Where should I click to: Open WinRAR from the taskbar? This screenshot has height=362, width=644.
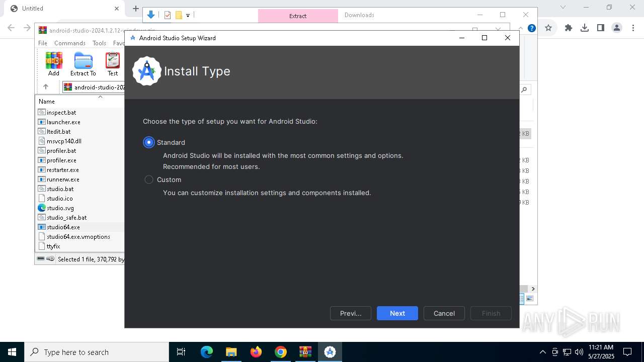point(305,352)
